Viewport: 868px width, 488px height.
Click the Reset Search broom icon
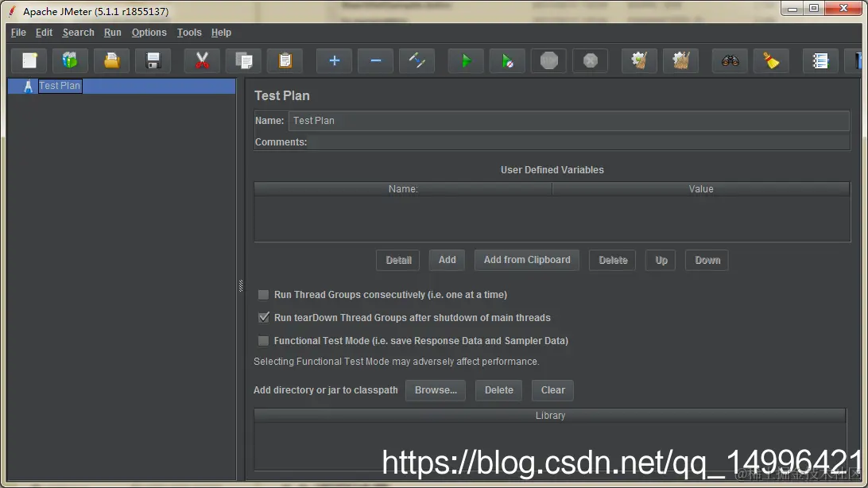point(771,60)
